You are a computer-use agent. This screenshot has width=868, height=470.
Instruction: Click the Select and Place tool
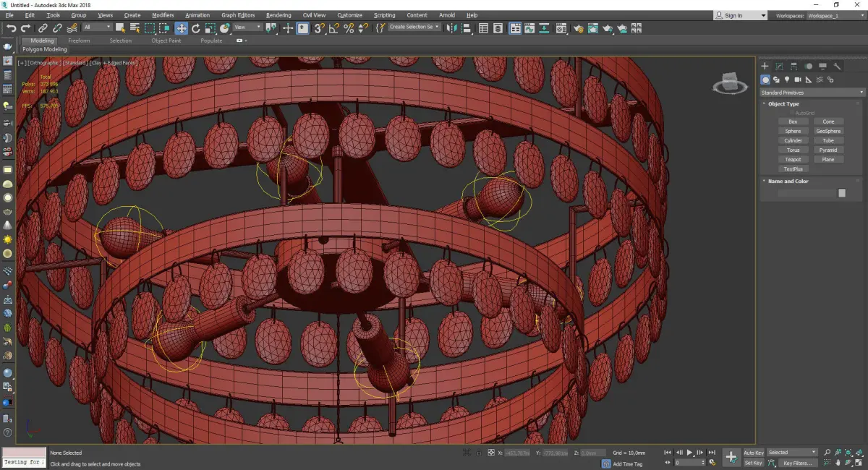pos(225,28)
